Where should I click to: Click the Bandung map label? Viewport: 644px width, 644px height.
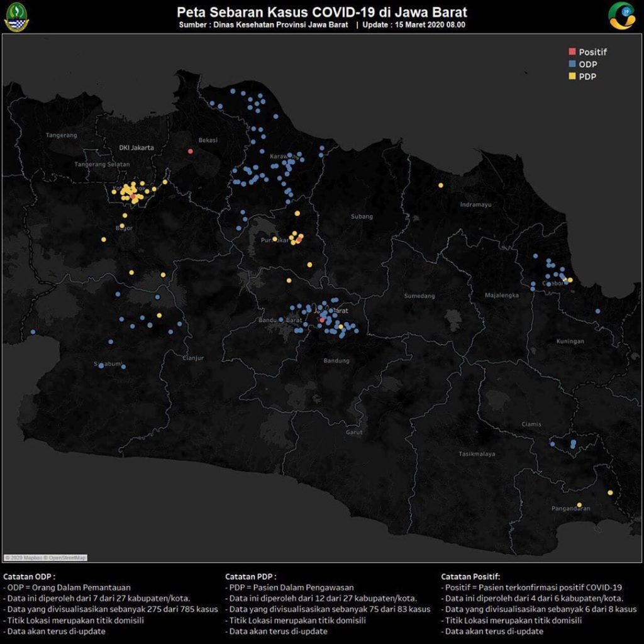click(336, 360)
